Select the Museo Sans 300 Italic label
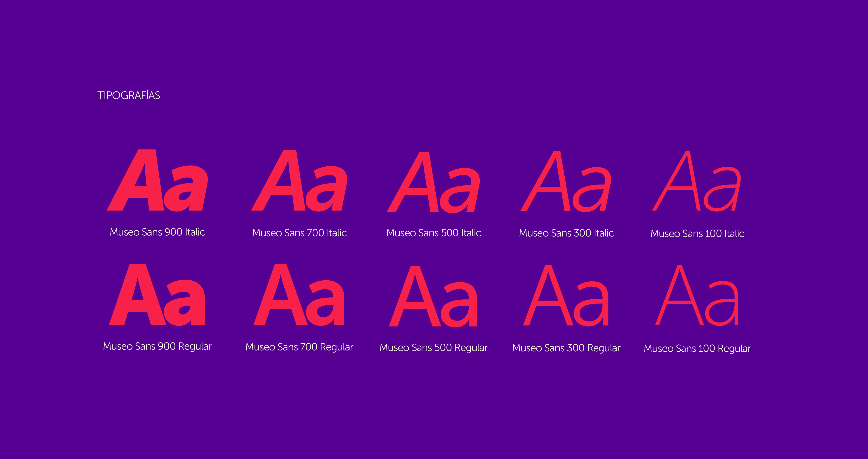Viewport: 868px width, 459px height. coord(566,233)
